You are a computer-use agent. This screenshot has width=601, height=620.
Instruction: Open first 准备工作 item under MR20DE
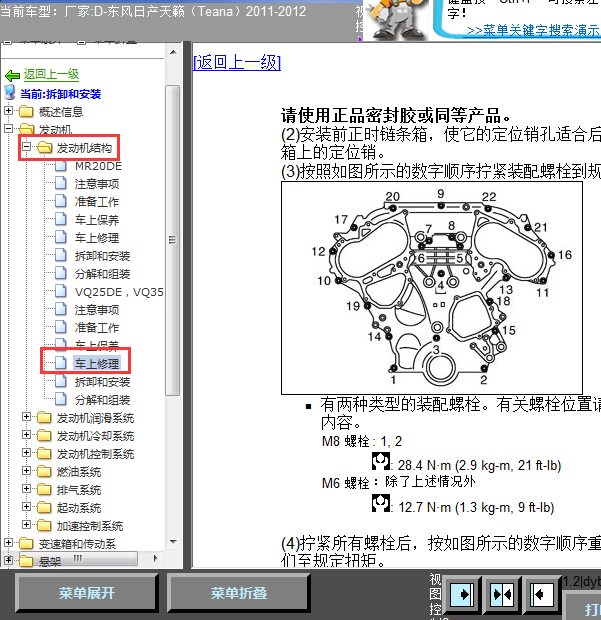click(x=97, y=202)
